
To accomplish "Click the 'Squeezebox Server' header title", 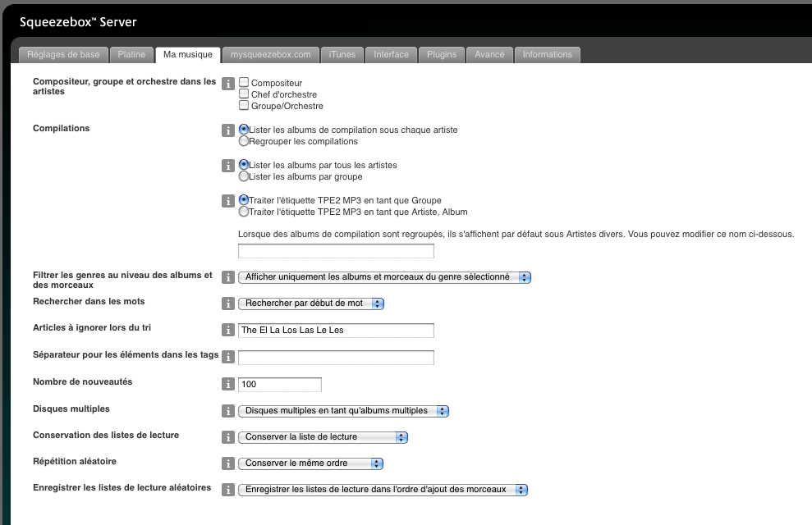I will [x=78, y=22].
